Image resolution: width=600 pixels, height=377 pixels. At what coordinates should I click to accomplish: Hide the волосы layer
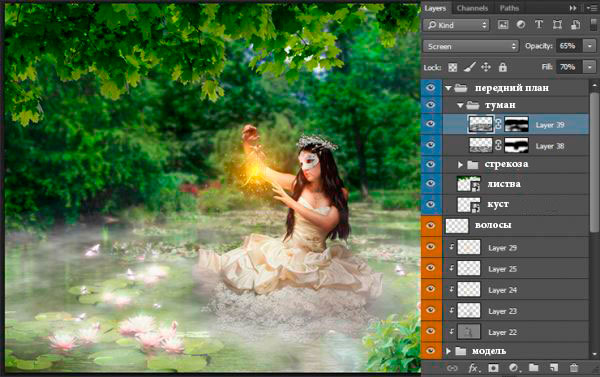point(430,225)
